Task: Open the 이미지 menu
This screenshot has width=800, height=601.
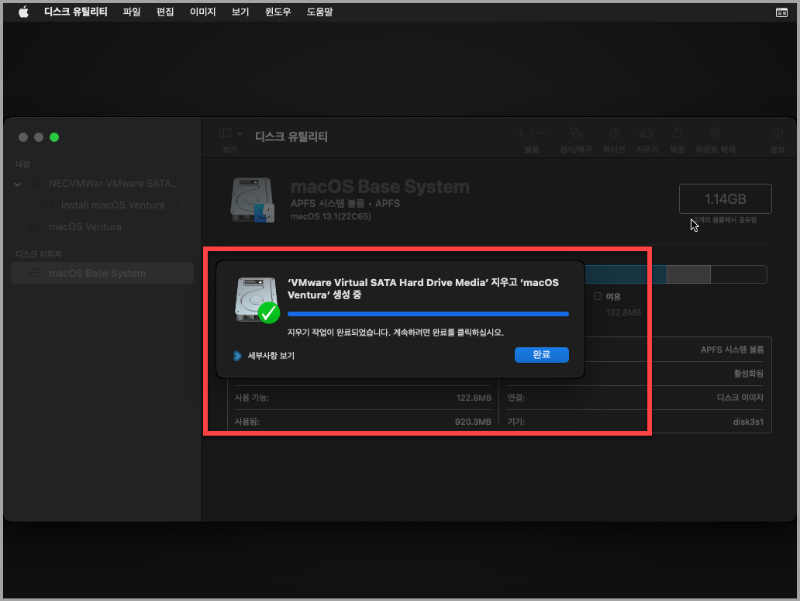Action: 203,12
